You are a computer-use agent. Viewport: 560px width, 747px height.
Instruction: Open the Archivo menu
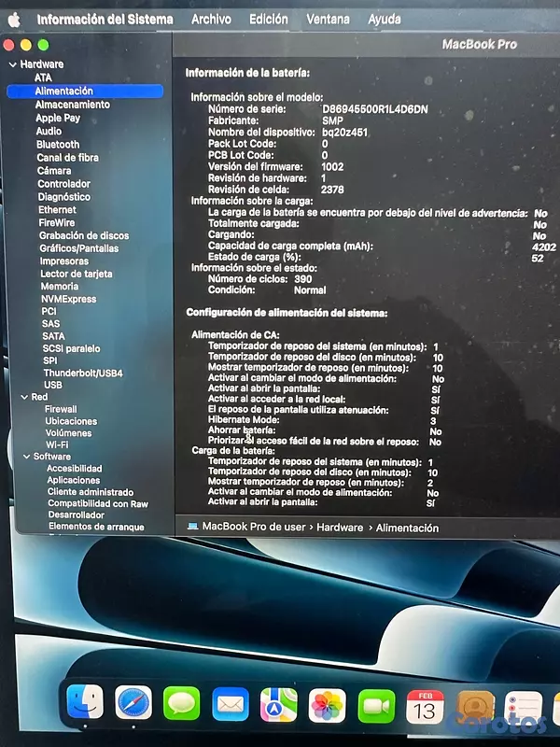[211, 20]
